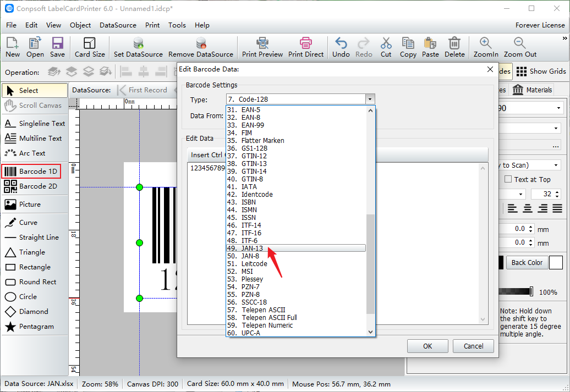Screen dimensions: 570x392
Task: Cancel the Edit Barcode Data dialog
Action: (x=473, y=346)
